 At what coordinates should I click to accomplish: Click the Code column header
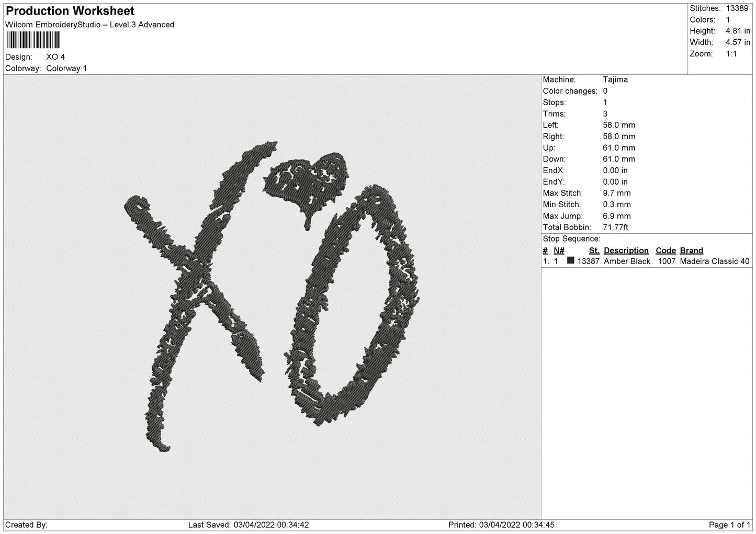click(x=665, y=251)
